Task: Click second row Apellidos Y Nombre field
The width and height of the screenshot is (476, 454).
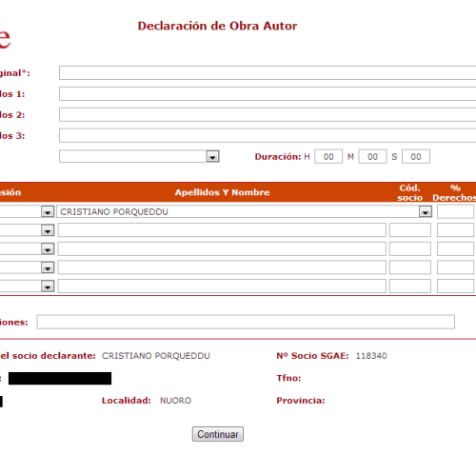Action: point(222,230)
